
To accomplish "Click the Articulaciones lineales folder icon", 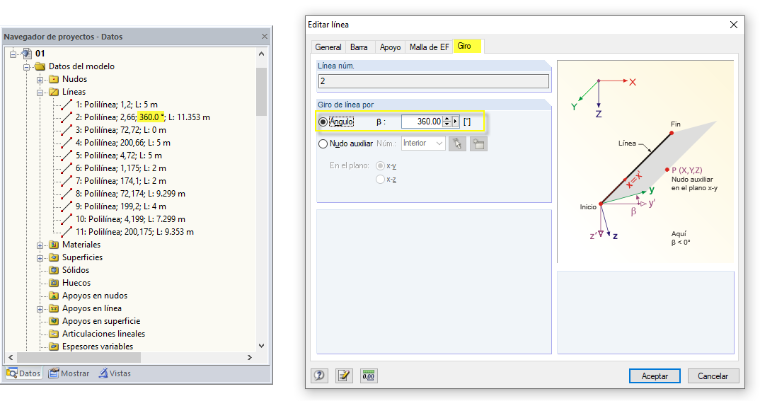I will pos(54,334).
